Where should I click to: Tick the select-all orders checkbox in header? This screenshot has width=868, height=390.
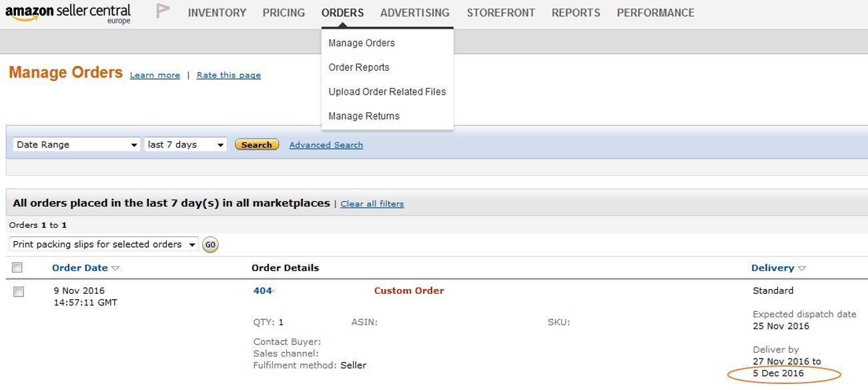click(x=17, y=268)
